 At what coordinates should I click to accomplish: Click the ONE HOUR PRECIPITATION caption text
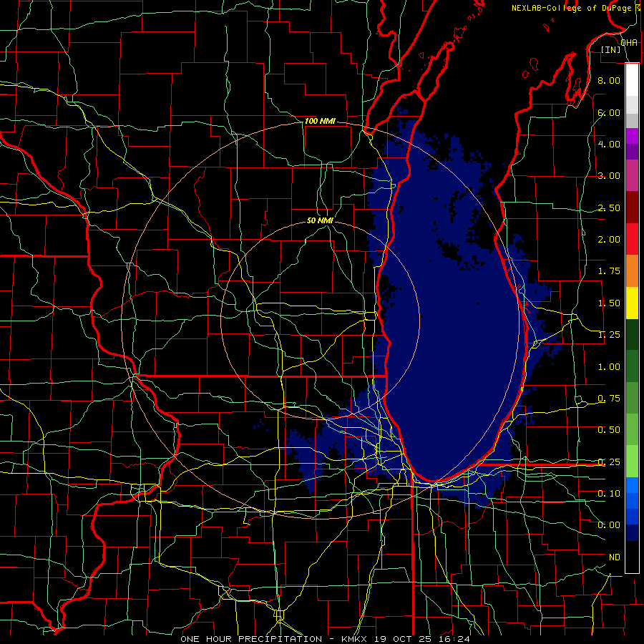point(251,639)
